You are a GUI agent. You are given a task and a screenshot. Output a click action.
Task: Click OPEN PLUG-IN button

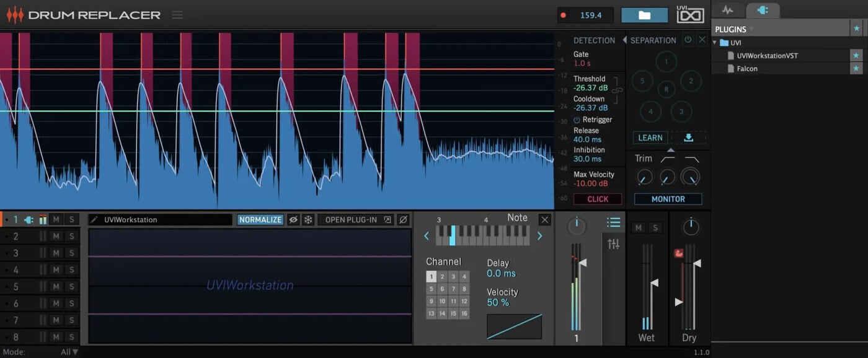pos(356,219)
